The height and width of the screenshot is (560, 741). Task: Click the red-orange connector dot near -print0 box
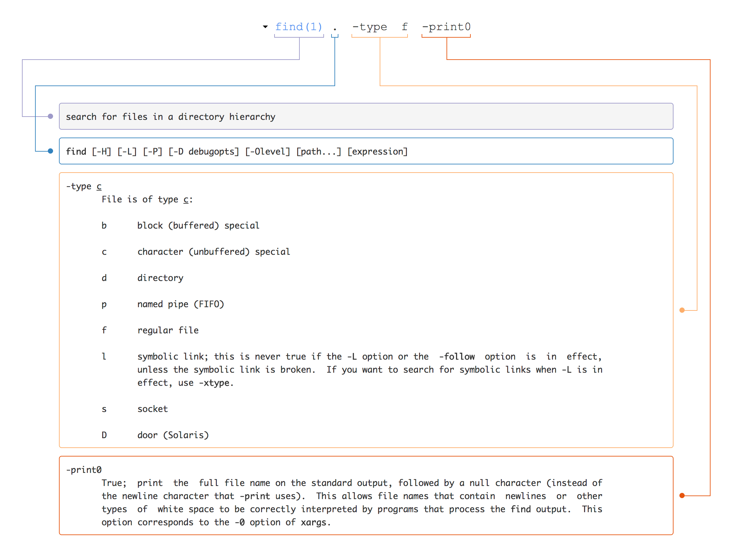pyautogui.click(x=682, y=495)
